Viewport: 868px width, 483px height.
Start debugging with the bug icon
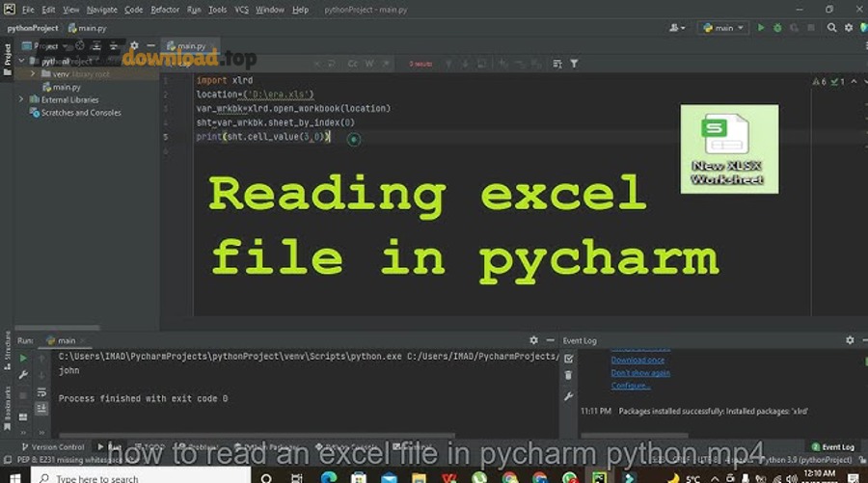(777, 28)
